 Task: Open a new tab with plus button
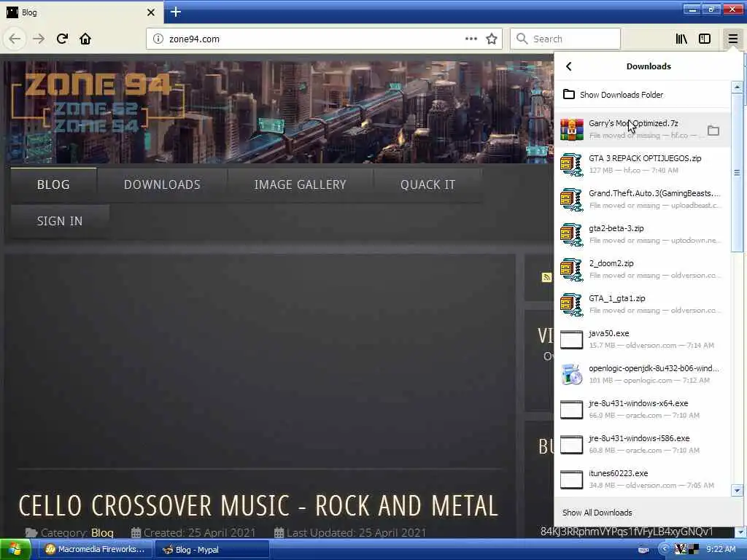(x=176, y=12)
